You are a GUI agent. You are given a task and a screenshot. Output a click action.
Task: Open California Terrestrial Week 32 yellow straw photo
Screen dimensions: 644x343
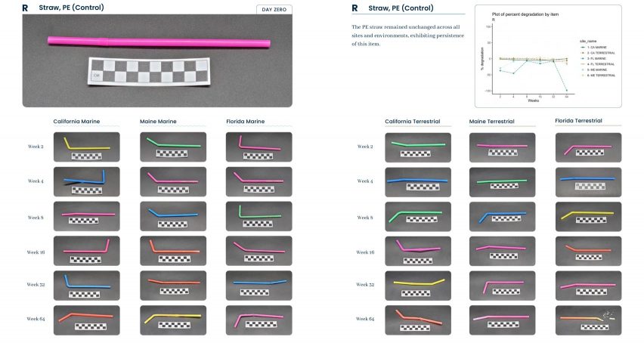click(418, 286)
